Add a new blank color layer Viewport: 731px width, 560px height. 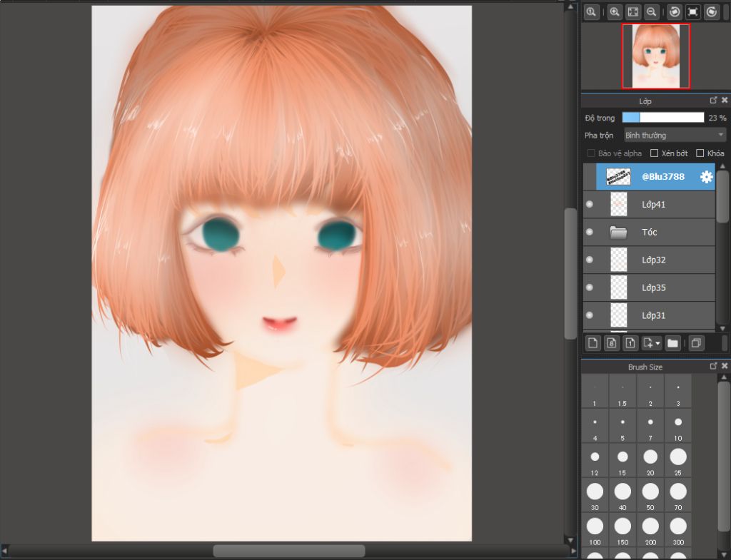(593, 343)
